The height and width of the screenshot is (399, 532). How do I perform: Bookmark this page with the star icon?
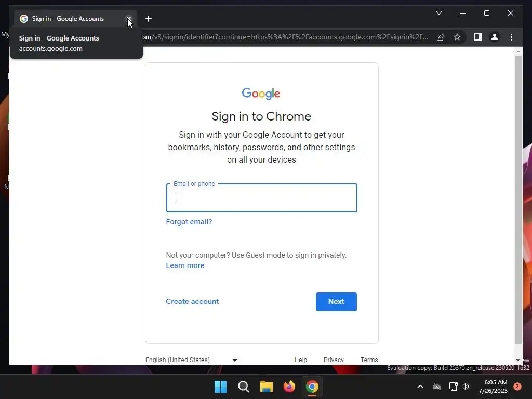[457, 37]
